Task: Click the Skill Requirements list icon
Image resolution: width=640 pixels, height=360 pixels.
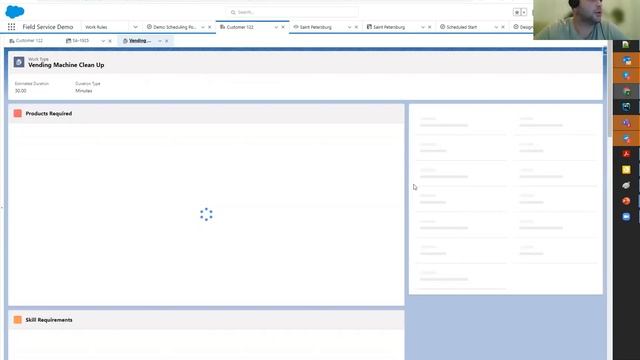Action: click(x=18, y=320)
